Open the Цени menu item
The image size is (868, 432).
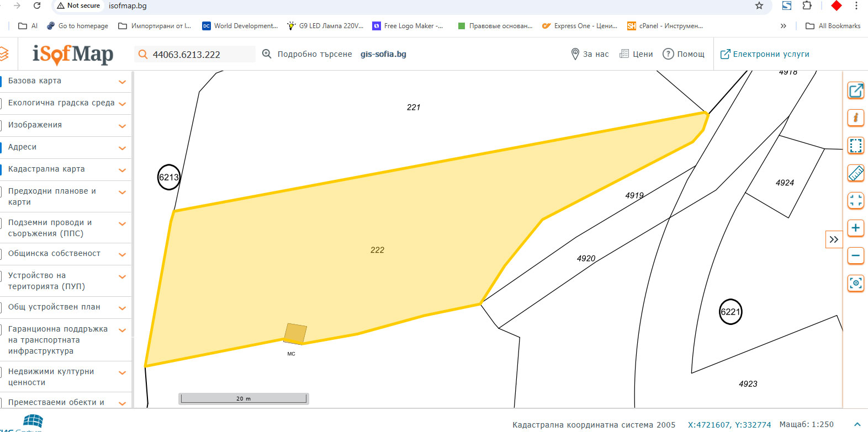[636, 54]
